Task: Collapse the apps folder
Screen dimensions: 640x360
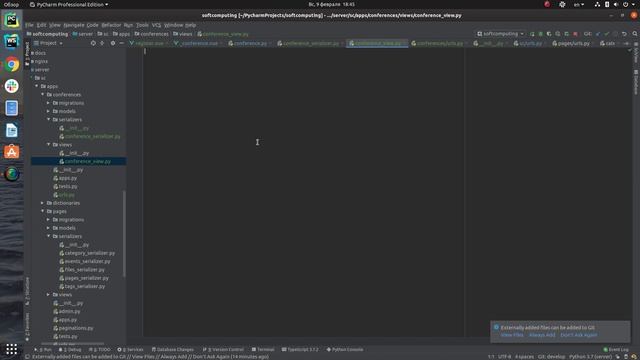Action: pyautogui.click(x=37, y=86)
